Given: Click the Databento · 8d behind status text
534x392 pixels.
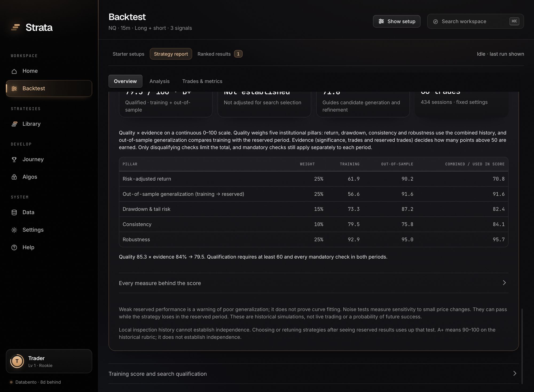Looking at the screenshot, I should (38, 382).
